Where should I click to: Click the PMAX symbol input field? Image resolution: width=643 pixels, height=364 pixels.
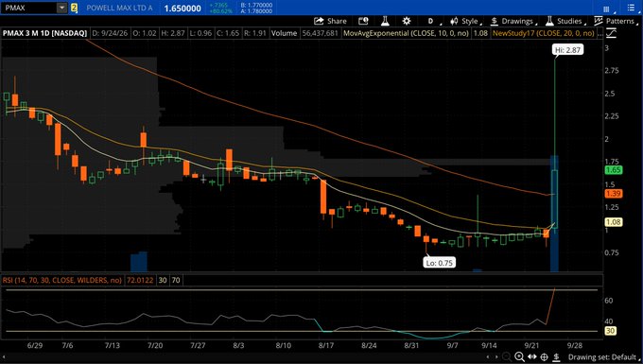pyautogui.click(x=28, y=8)
